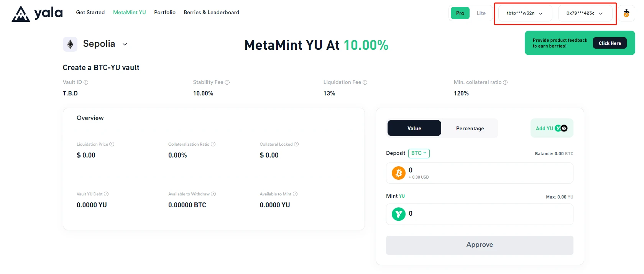Click info icon beside Liquidation Price

click(112, 144)
